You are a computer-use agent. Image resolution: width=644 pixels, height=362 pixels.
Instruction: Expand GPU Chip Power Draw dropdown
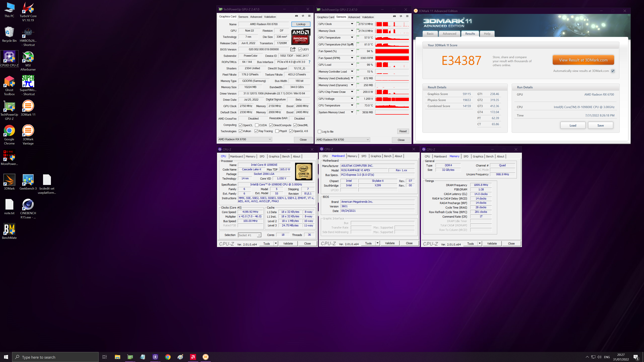[x=352, y=92]
